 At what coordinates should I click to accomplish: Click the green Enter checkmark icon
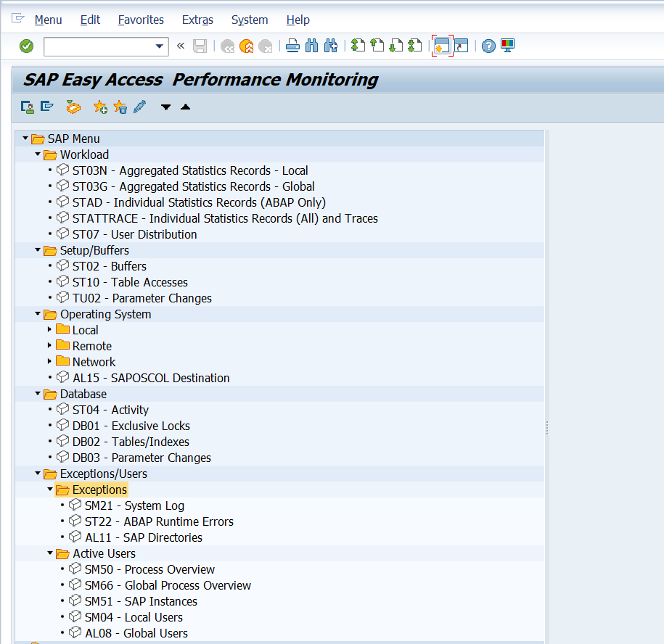27,46
